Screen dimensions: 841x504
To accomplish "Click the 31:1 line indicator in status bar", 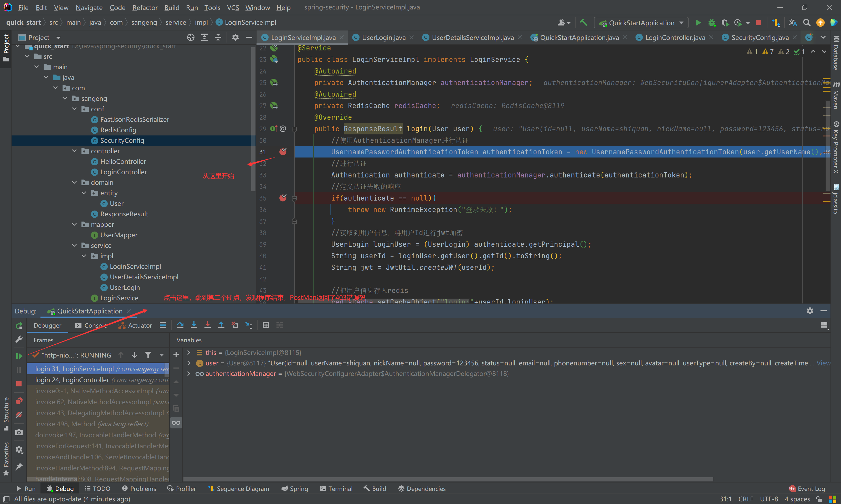I will coord(725,499).
